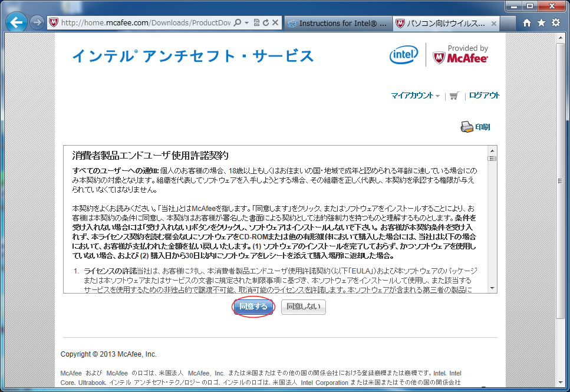Close the browser window
Screen dimensions: 570x392
point(552,6)
